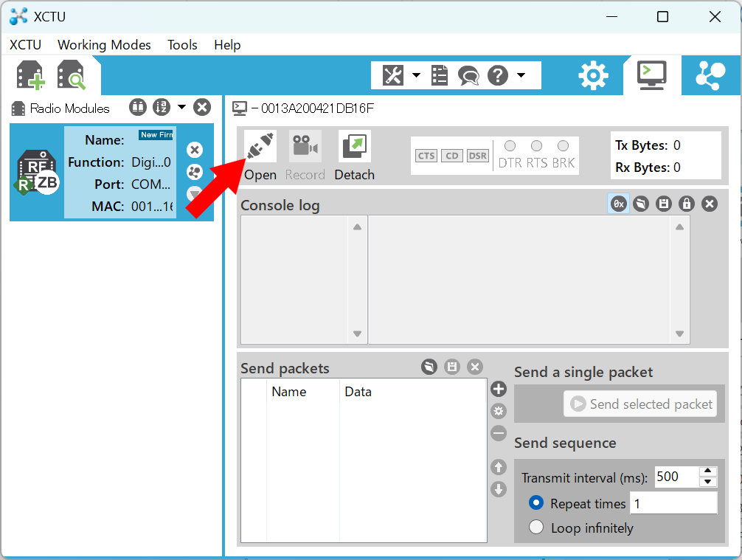742x560 pixels.
Task: Remove all radio modules with X icon
Action: click(202, 108)
